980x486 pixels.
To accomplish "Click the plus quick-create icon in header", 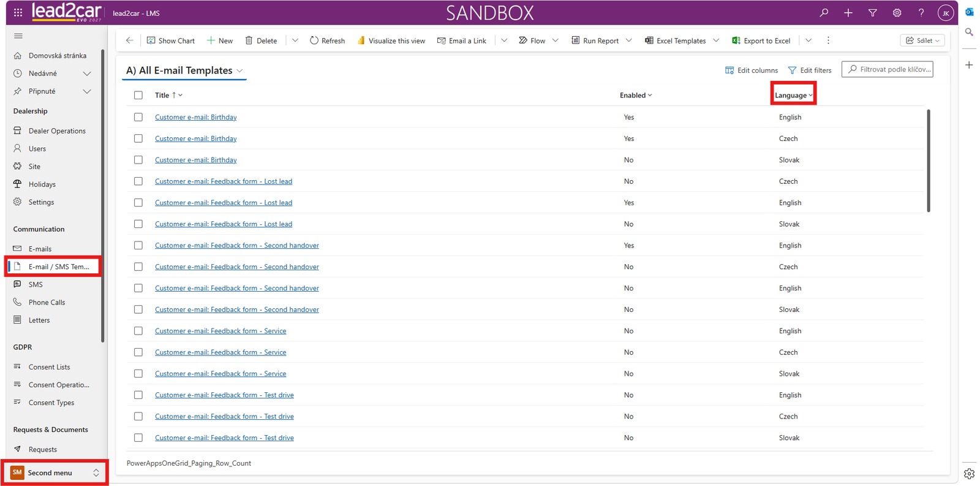I will point(848,12).
